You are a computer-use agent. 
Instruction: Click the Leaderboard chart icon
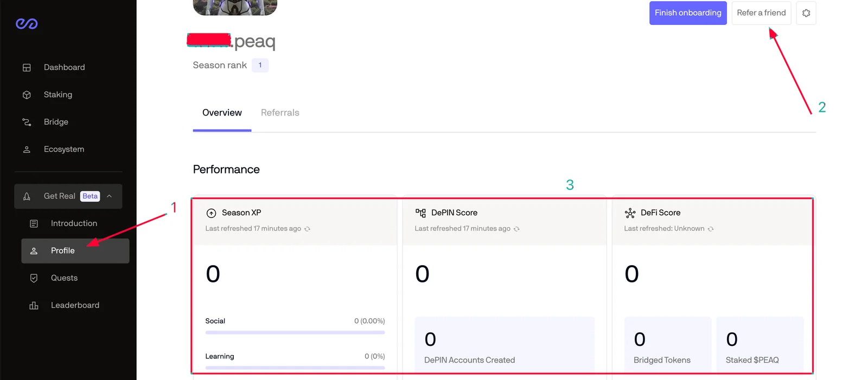(34, 306)
